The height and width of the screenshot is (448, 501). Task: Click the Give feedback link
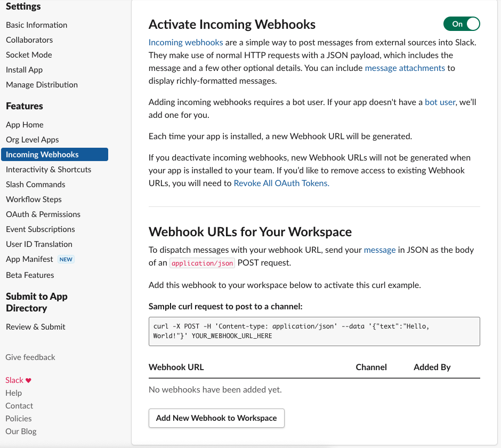click(x=30, y=357)
